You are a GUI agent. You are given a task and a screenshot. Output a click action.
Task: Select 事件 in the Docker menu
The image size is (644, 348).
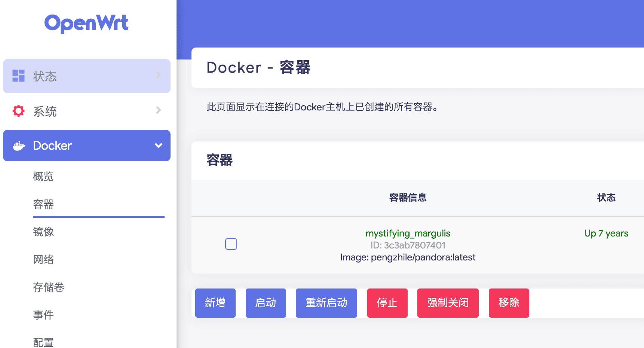coord(43,315)
